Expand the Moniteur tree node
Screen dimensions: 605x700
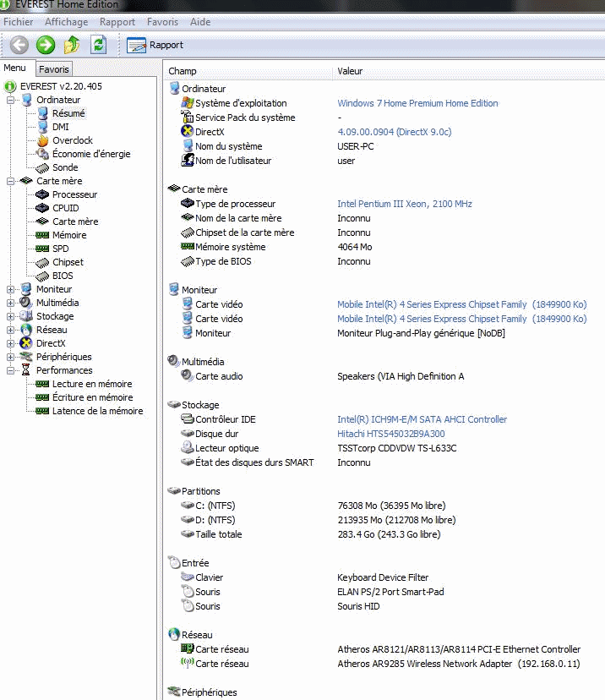[11, 289]
